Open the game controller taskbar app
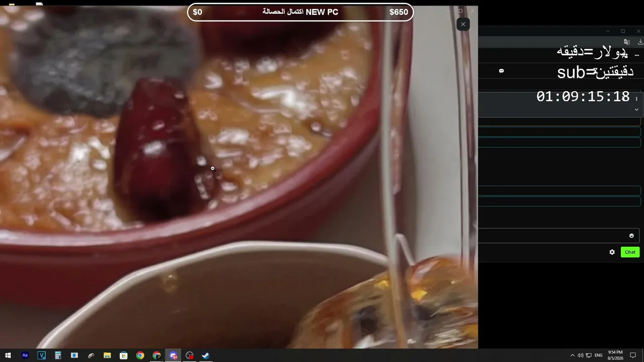The height and width of the screenshot is (362, 644). (91, 355)
